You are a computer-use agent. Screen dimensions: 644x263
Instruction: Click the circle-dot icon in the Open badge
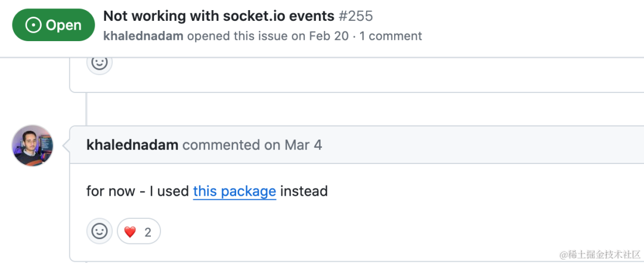[x=33, y=25]
